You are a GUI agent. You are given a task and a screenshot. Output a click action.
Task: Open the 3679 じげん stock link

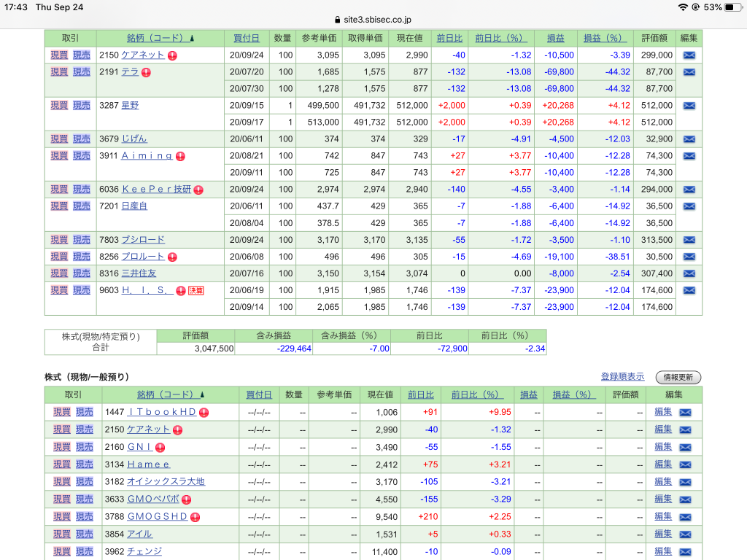[x=134, y=139]
